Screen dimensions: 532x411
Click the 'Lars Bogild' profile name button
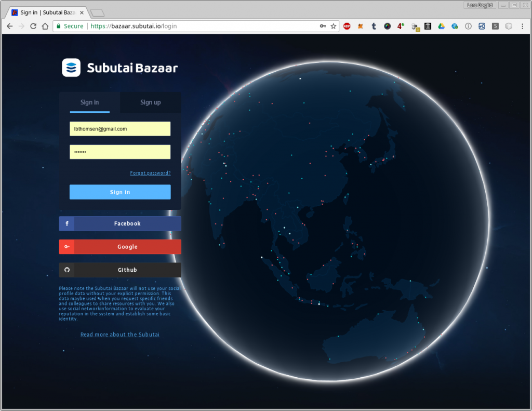(480, 5)
